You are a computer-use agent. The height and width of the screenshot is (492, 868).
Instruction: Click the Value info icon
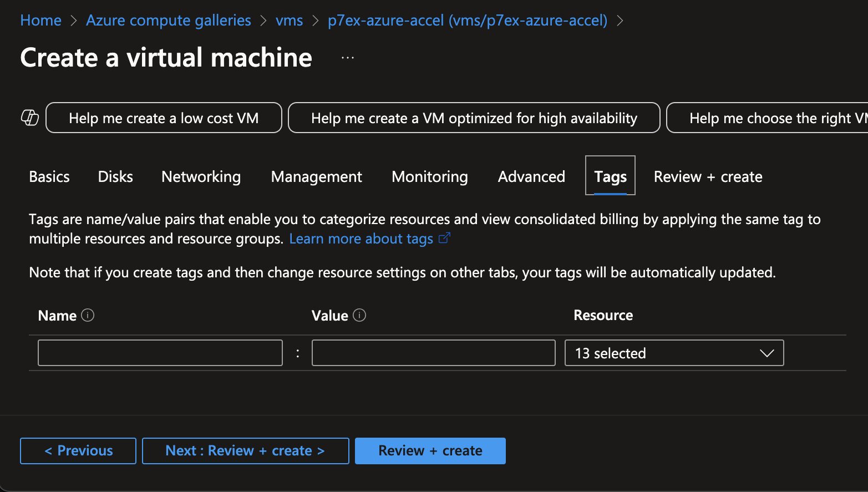click(359, 315)
